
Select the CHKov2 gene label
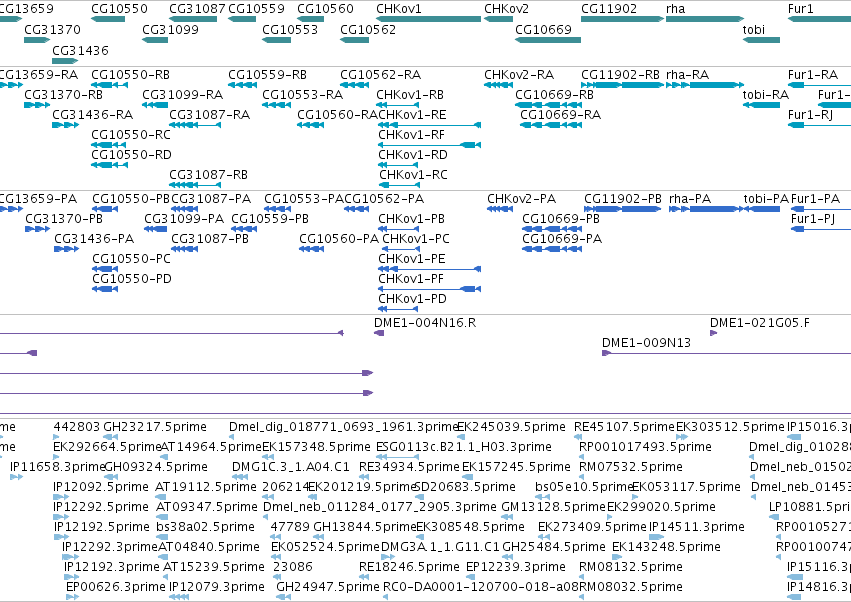coord(506,9)
